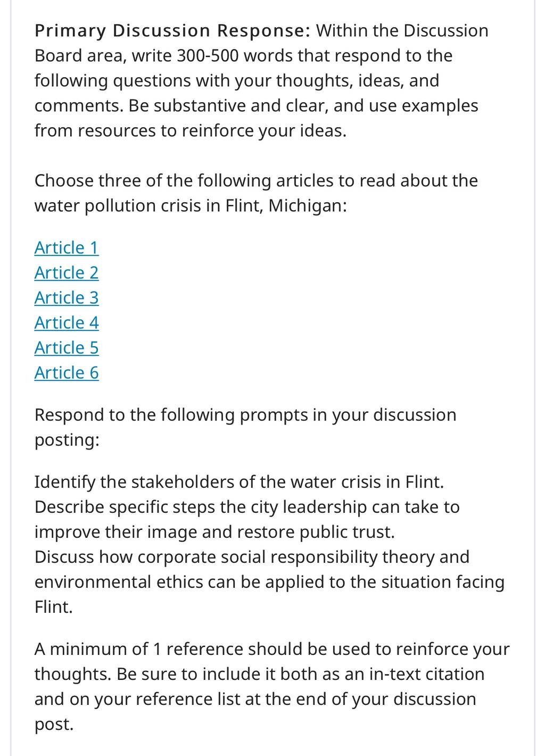545x756 pixels.
Task: Click the word 'posting:' below the prompts line
Action: click(x=67, y=441)
